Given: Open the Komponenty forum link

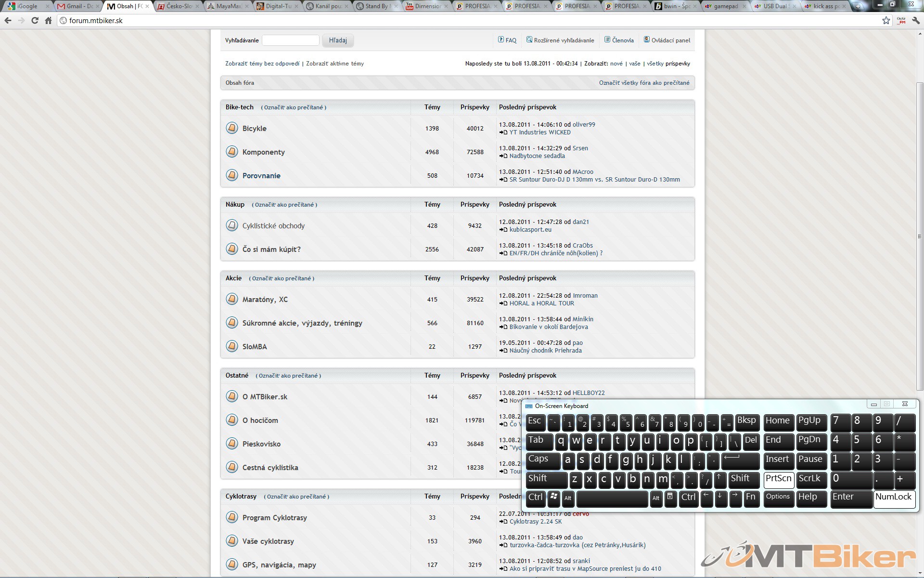Looking at the screenshot, I should 263,152.
